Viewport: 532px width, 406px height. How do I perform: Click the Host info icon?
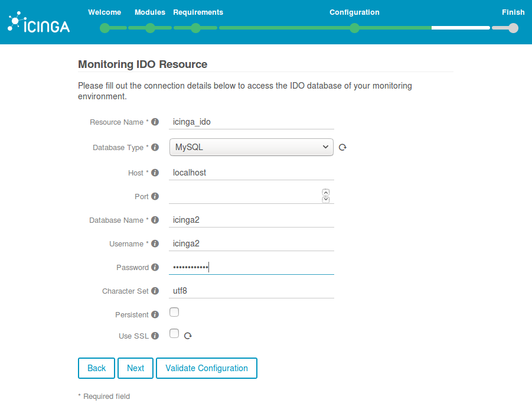[x=155, y=173]
